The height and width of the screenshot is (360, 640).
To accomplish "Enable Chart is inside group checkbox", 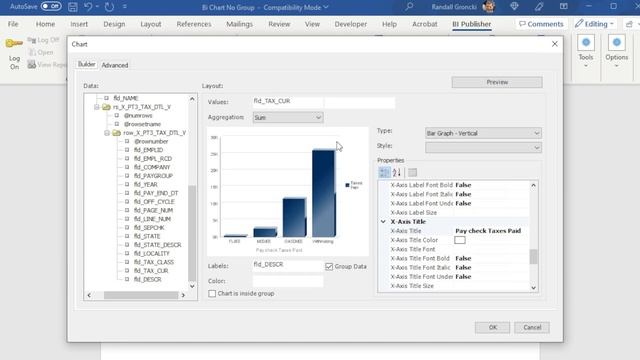I will click(x=212, y=293).
